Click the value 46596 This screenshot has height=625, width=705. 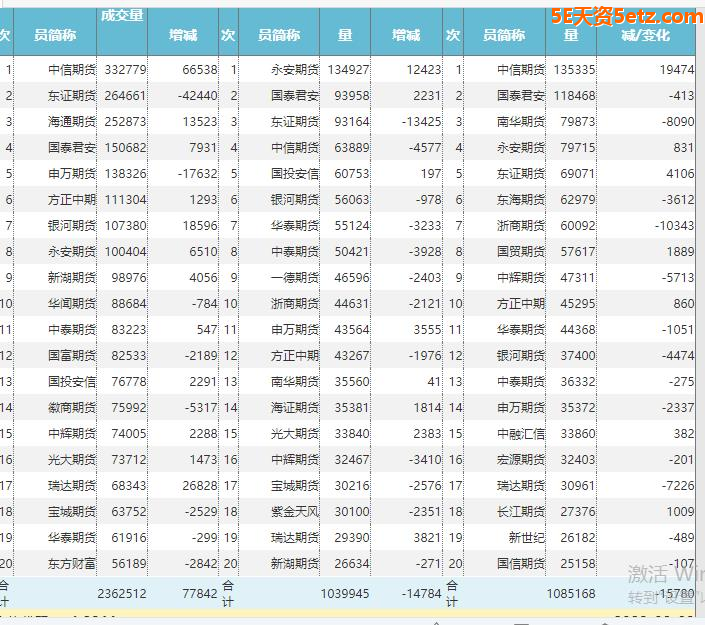[x=352, y=278]
